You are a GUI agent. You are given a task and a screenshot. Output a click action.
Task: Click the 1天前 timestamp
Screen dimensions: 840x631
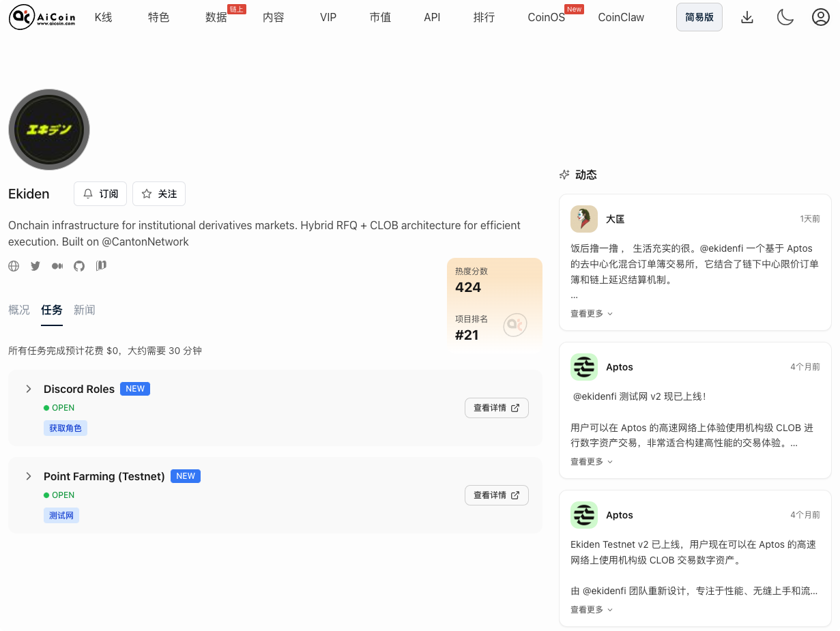(810, 219)
